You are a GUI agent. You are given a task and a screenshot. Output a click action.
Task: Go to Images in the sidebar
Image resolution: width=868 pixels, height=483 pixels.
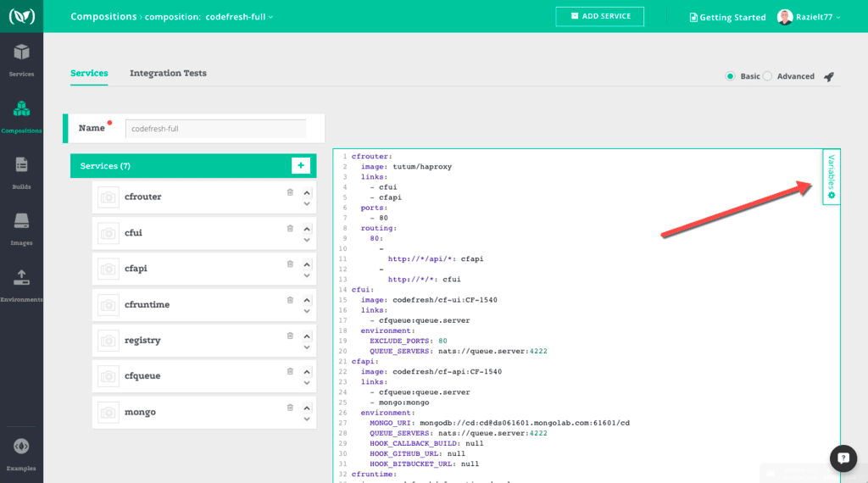[x=21, y=227]
